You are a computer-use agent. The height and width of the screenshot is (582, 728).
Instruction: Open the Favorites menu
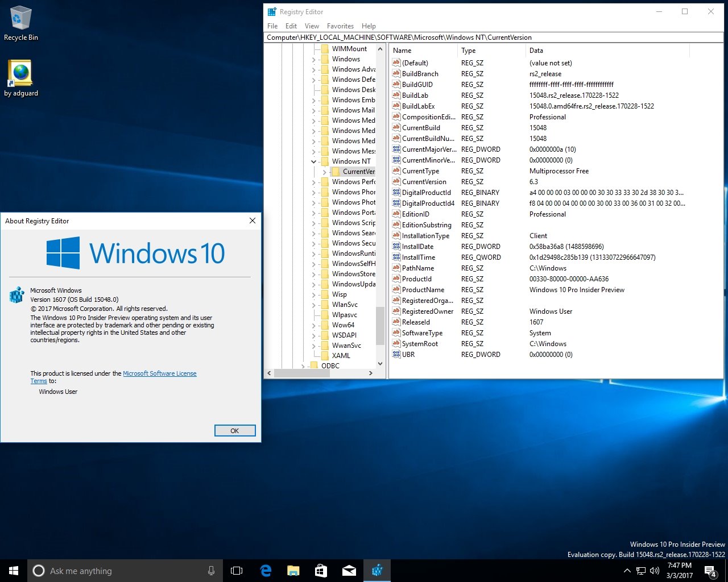click(x=340, y=26)
